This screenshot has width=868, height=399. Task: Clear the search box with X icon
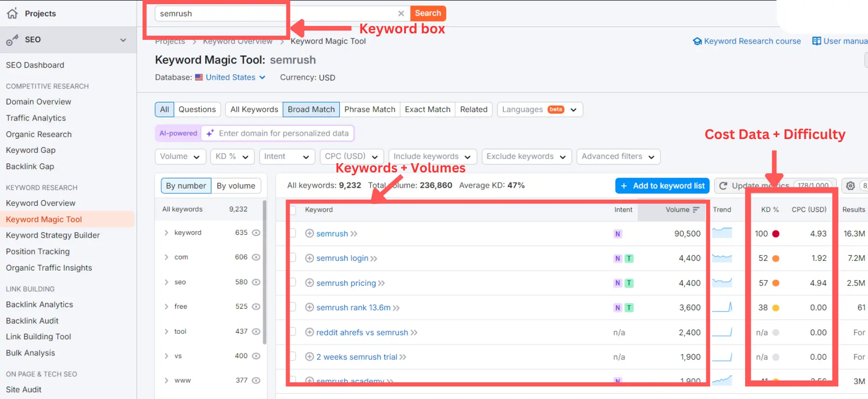click(x=401, y=13)
